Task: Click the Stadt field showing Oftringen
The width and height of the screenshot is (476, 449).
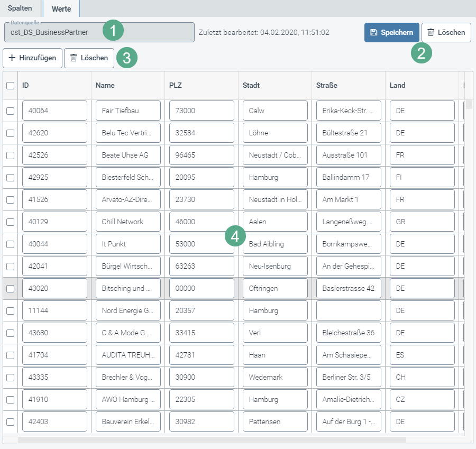Action: tap(275, 289)
